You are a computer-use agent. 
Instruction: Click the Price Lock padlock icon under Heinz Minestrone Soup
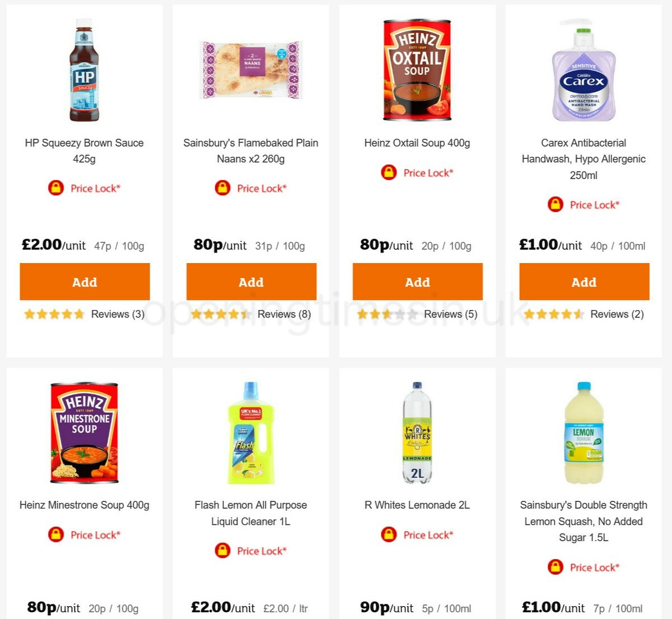pos(55,535)
